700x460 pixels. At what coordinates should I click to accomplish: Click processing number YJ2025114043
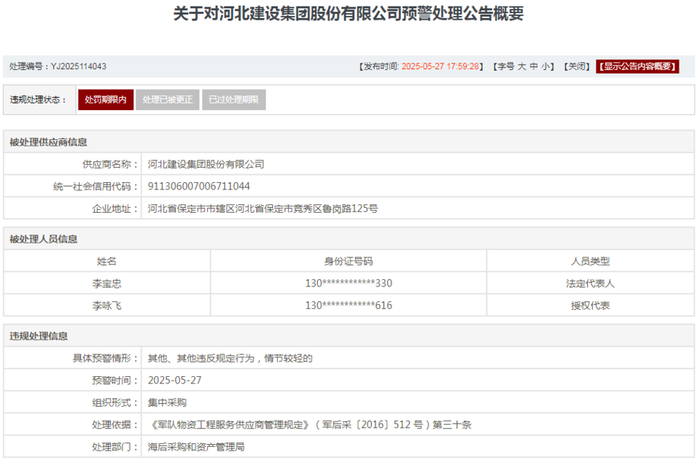pos(79,67)
